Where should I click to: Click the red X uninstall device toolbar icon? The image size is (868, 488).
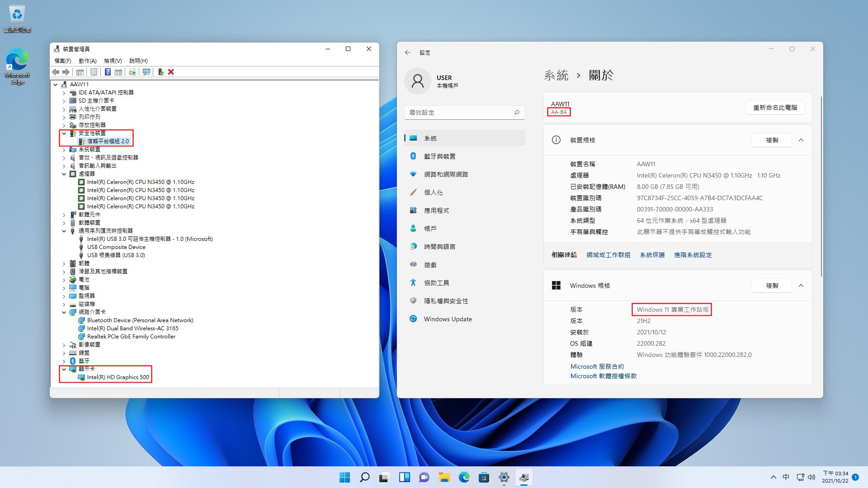171,72
